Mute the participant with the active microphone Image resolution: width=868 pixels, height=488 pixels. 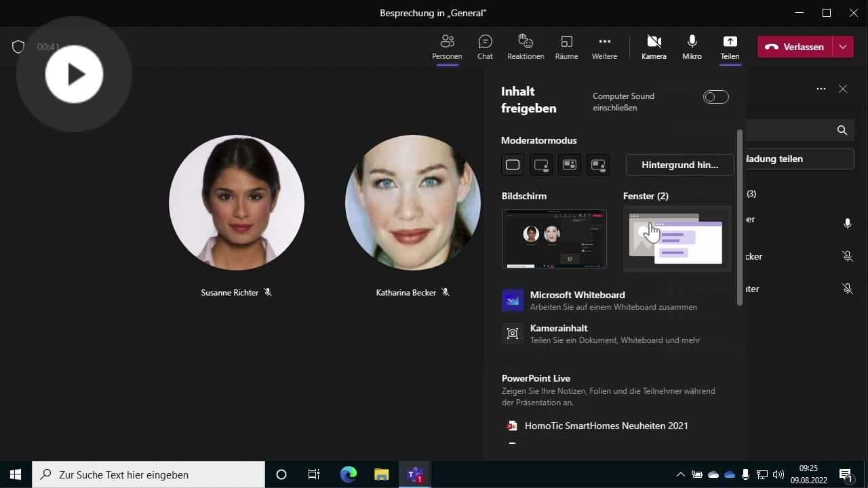(848, 222)
